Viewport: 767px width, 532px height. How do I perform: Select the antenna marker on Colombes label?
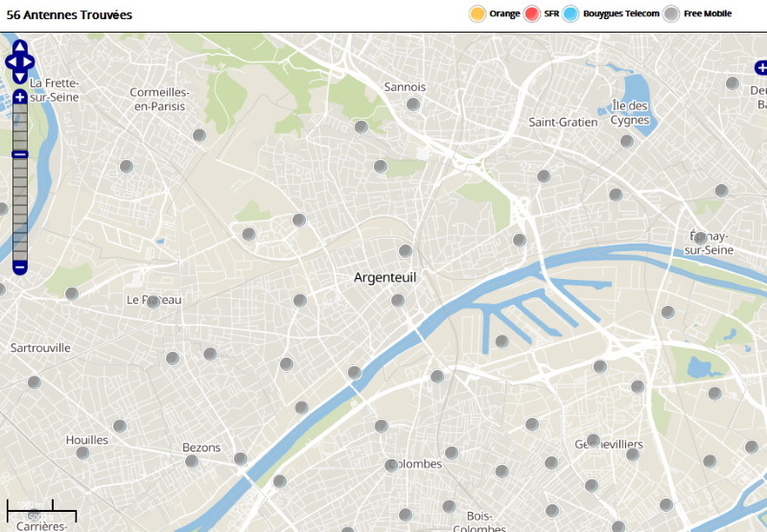point(391,466)
